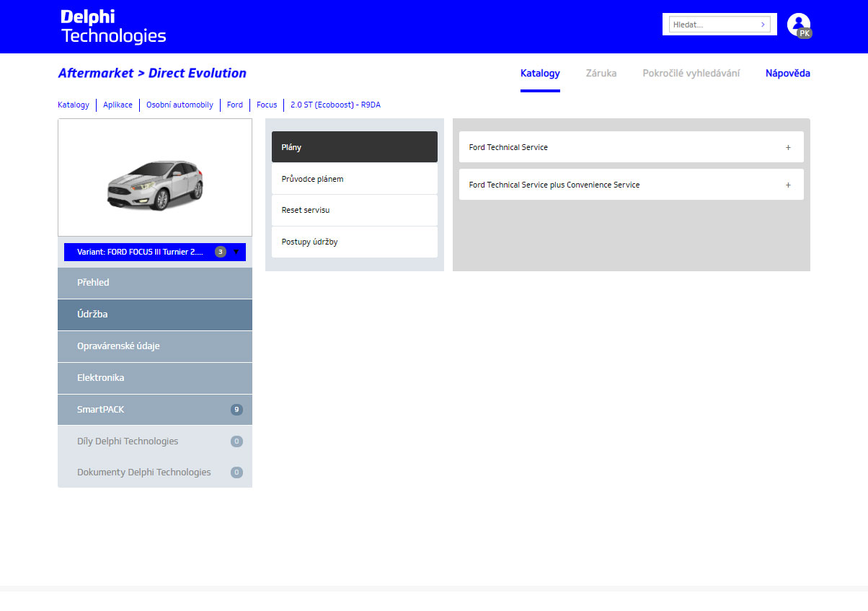Switch to the Záruka tab
868x611 pixels.
pos(601,73)
